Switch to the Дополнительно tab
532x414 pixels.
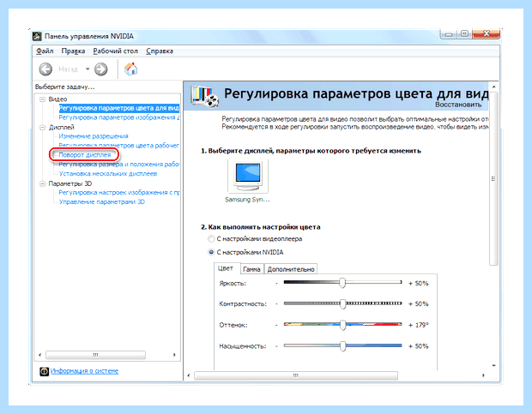pyautogui.click(x=291, y=269)
